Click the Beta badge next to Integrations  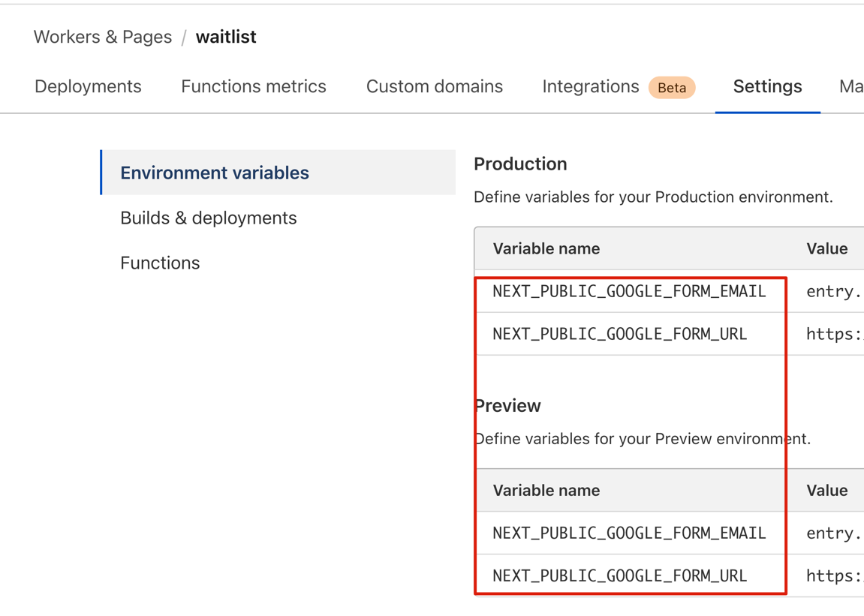point(672,88)
